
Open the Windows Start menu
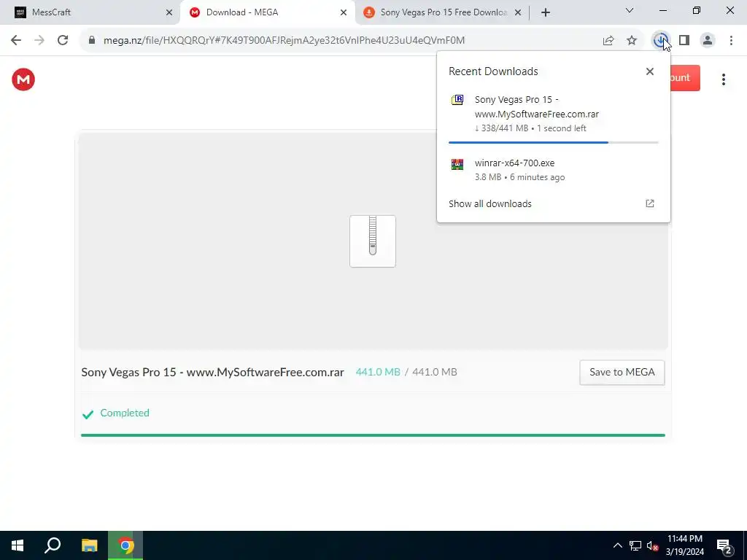18,545
